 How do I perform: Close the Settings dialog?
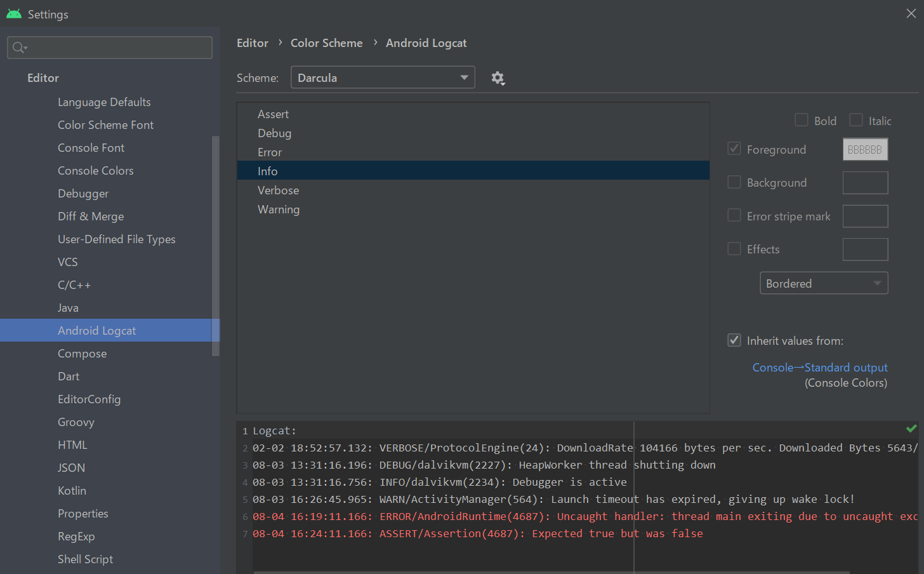tap(911, 13)
